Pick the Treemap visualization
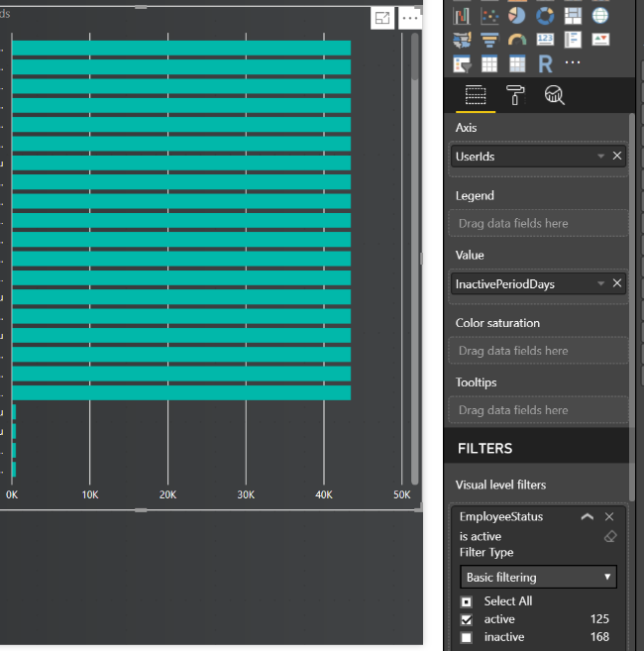644x651 pixels. pos(573,16)
